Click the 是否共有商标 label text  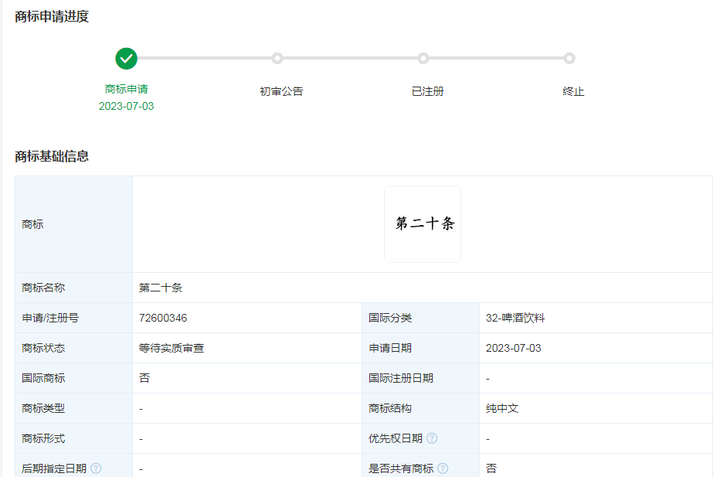tap(401, 468)
